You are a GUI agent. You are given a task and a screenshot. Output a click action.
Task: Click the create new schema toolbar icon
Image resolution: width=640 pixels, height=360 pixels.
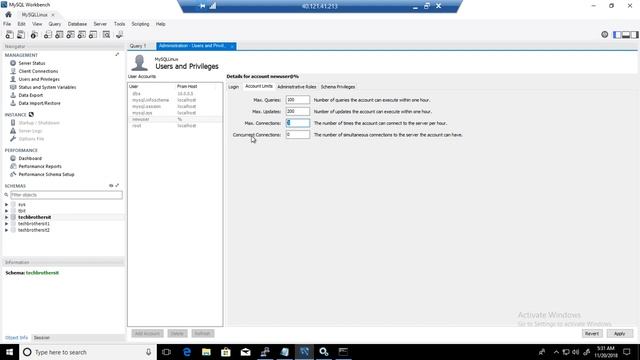pyautogui.click(x=48, y=35)
